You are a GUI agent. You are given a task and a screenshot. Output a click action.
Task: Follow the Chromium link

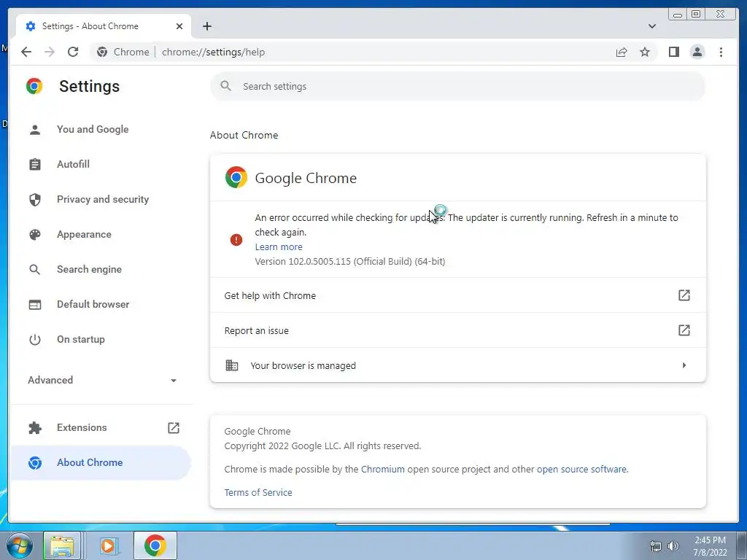point(382,469)
